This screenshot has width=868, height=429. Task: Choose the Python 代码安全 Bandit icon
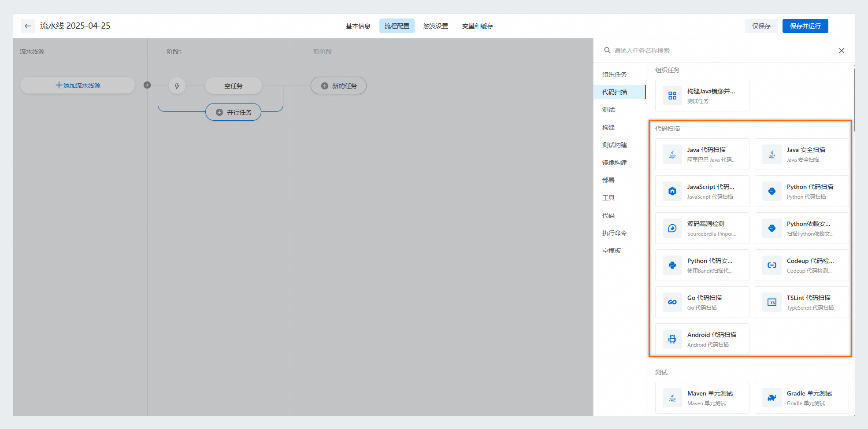point(672,265)
